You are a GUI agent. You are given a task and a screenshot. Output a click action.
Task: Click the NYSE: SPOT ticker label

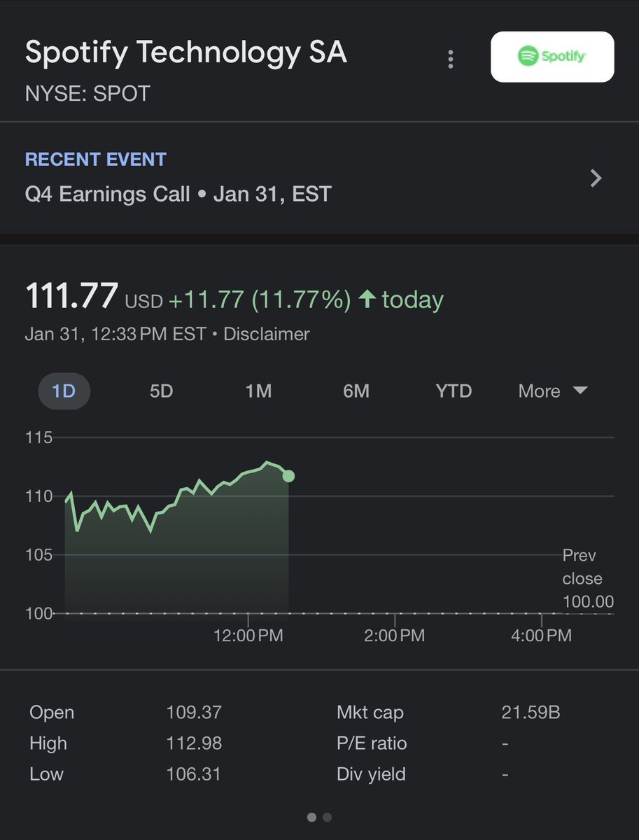pos(87,94)
